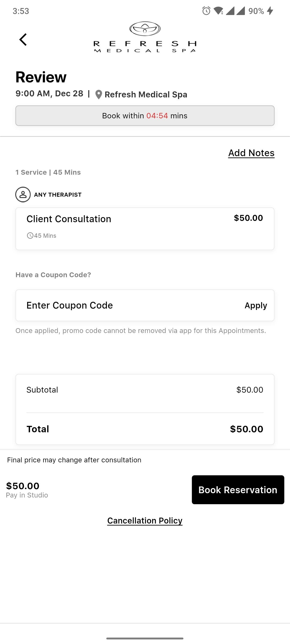Apply the coupon code

256,305
